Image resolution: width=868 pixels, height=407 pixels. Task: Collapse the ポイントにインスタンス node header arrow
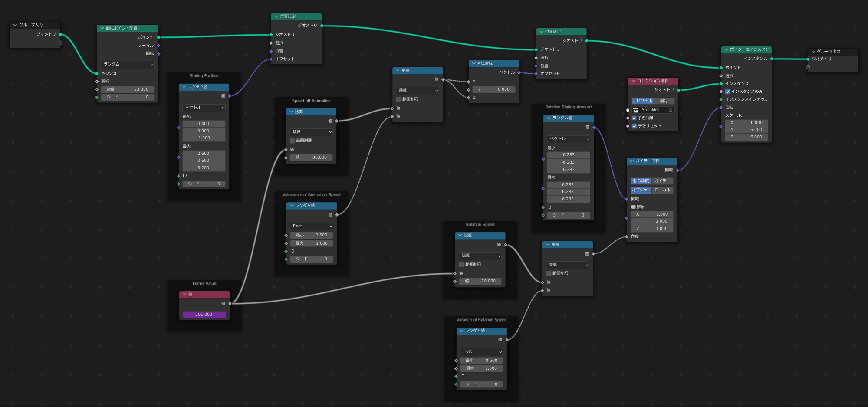(x=726, y=49)
